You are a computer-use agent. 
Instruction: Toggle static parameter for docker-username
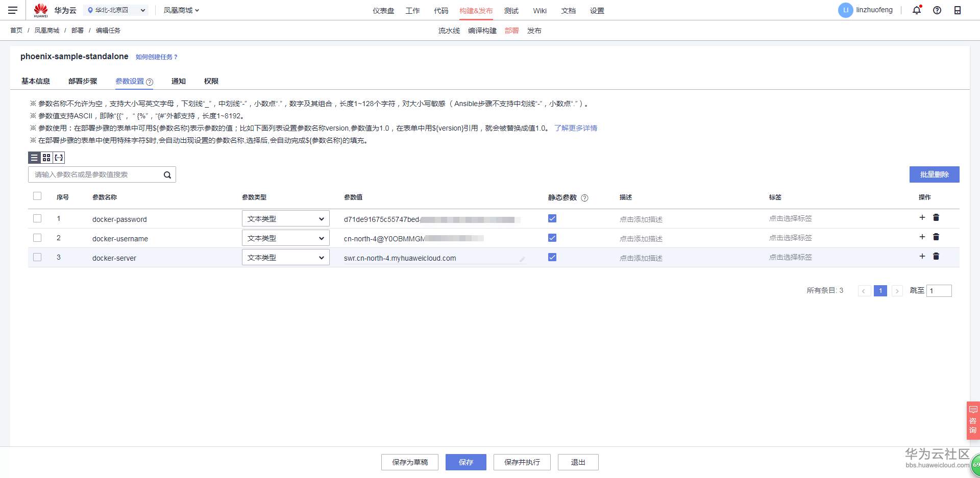(552, 238)
